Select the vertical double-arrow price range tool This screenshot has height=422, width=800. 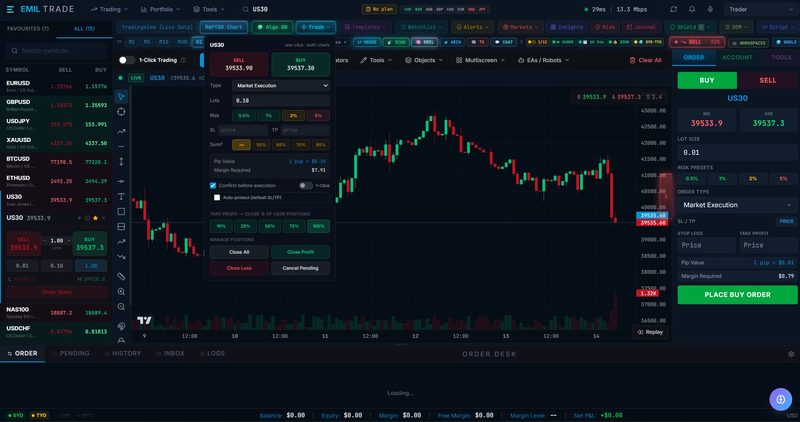click(121, 162)
